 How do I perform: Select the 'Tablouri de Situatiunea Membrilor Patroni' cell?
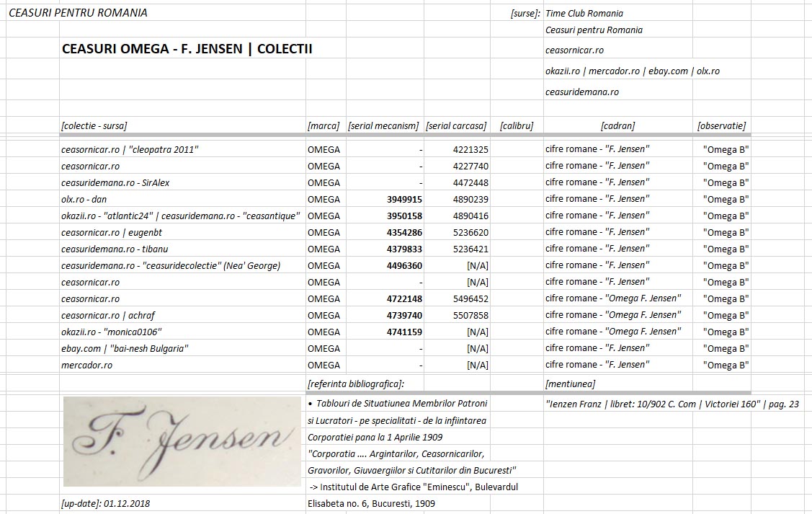click(398, 404)
